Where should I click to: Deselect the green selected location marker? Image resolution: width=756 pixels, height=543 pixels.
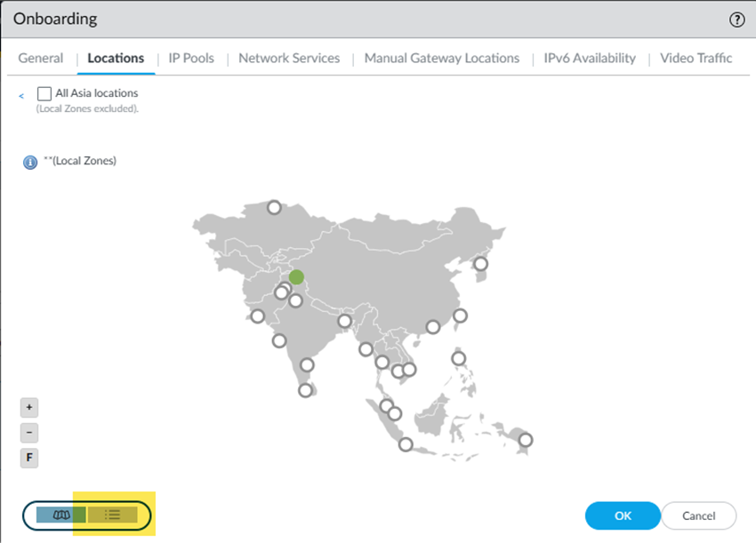[296, 277]
